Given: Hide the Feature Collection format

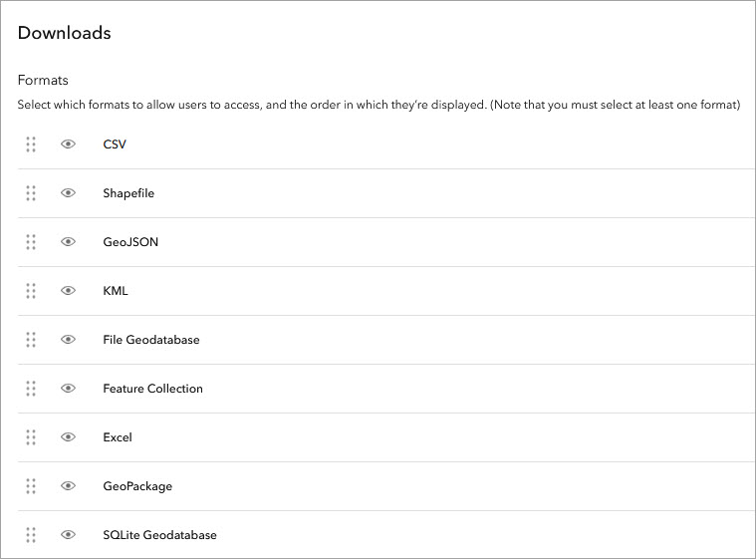Looking at the screenshot, I should (68, 389).
